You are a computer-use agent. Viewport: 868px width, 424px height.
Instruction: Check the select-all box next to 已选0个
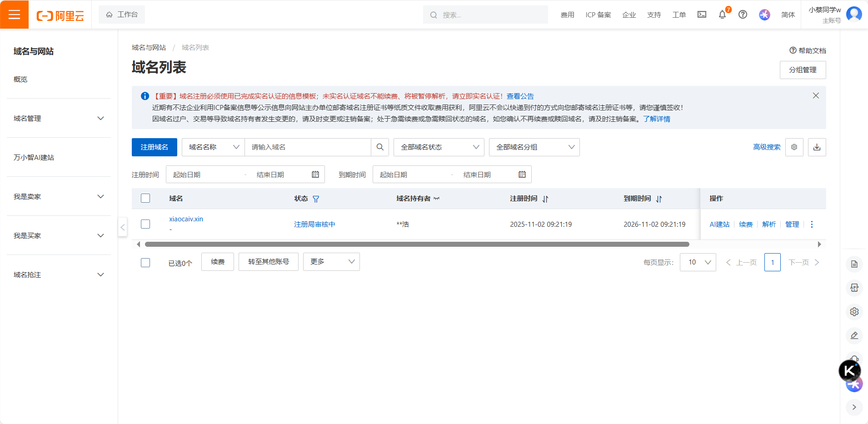(145, 262)
